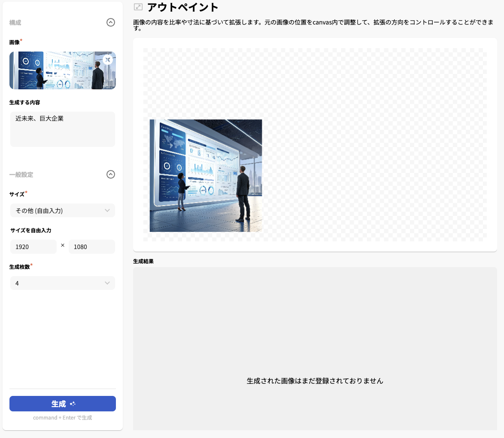Click the expand icon beside the アウトペイント heading
504x438 pixels.
[x=138, y=7]
